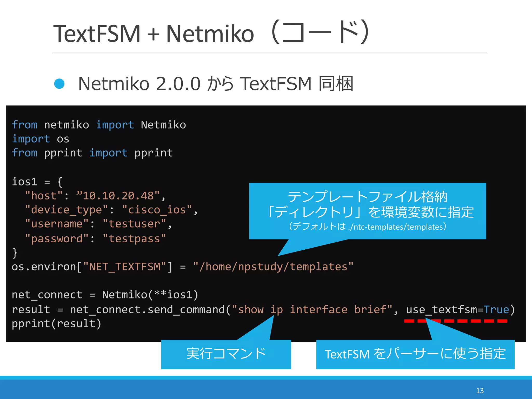Click the line 'pprint(result)'
The image size is (532, 399).
[57, 324]
